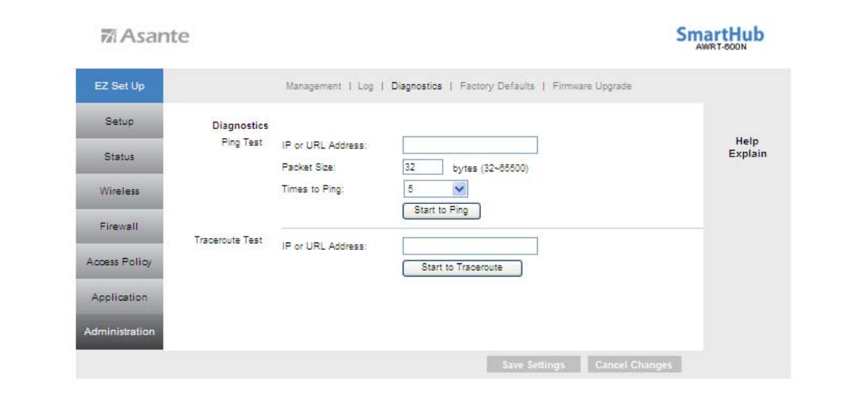
Task: Open the Application menu
Action: tap(119, 297)
